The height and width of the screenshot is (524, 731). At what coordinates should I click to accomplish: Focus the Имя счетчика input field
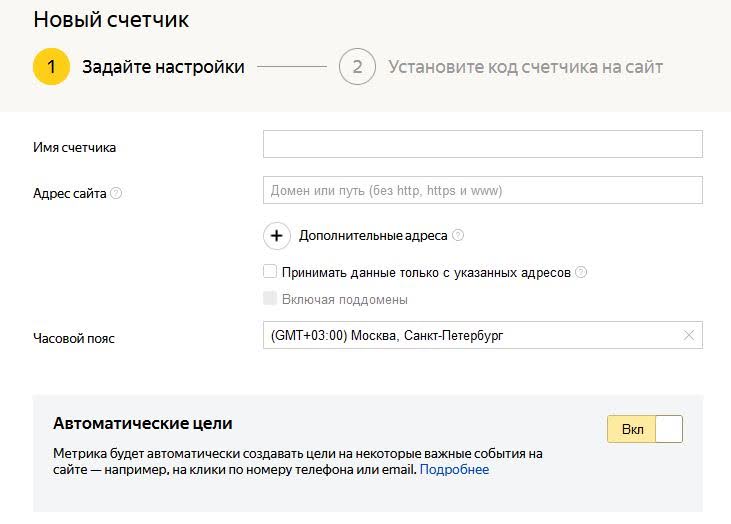(x=482, y=145)
